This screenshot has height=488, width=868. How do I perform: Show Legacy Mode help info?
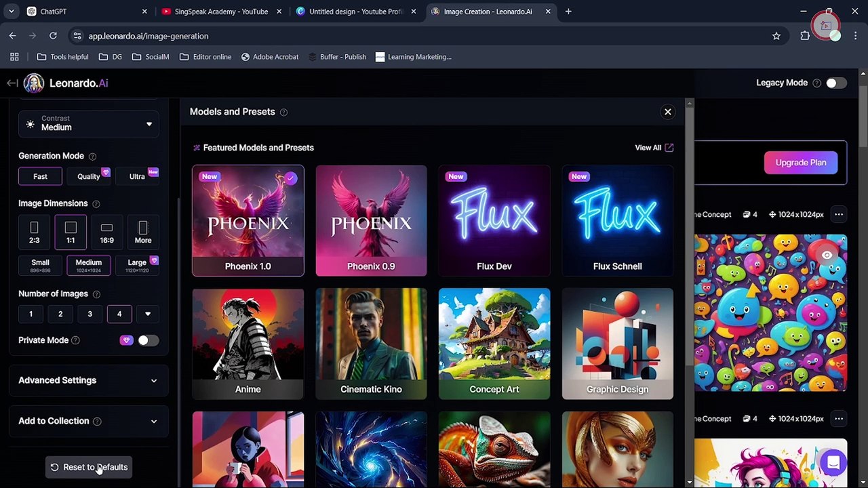click(816, 83)
